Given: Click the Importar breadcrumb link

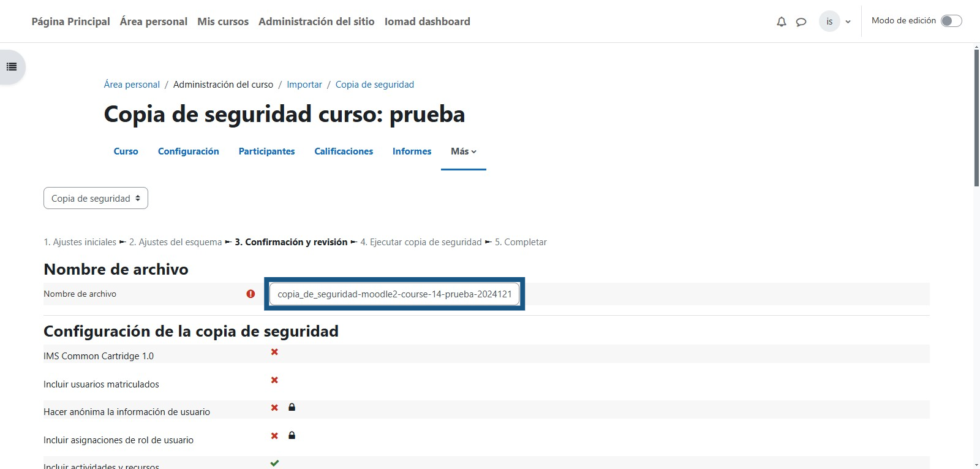Looking at the screenshot, I should (x=304, y=85).
